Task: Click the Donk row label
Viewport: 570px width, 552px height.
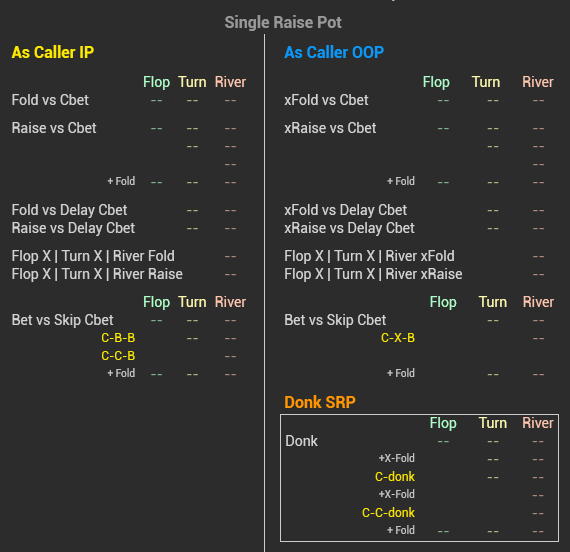Action: pos(302,441)
